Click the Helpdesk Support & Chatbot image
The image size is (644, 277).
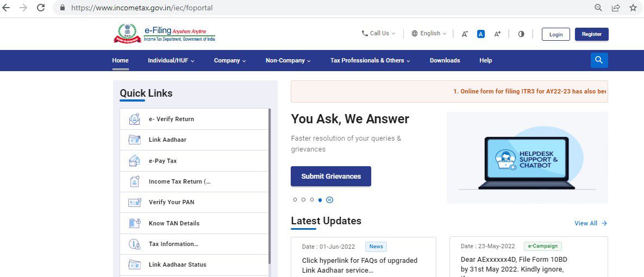pos(527,158)
